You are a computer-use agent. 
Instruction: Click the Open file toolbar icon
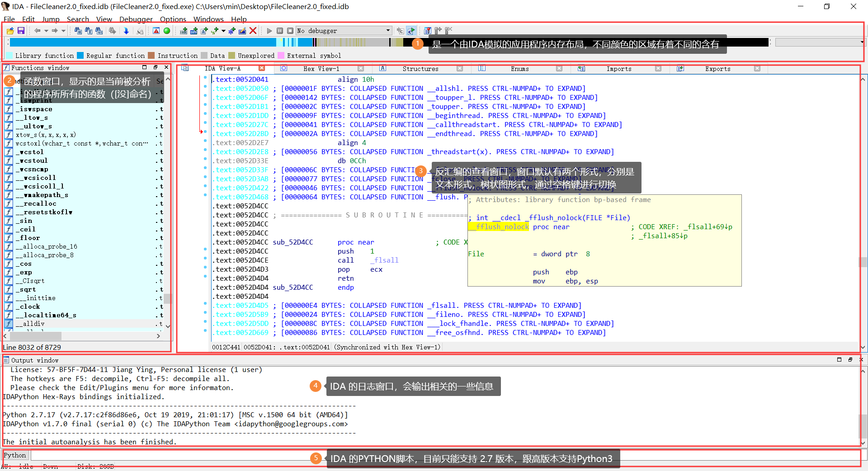click(10, 31)
